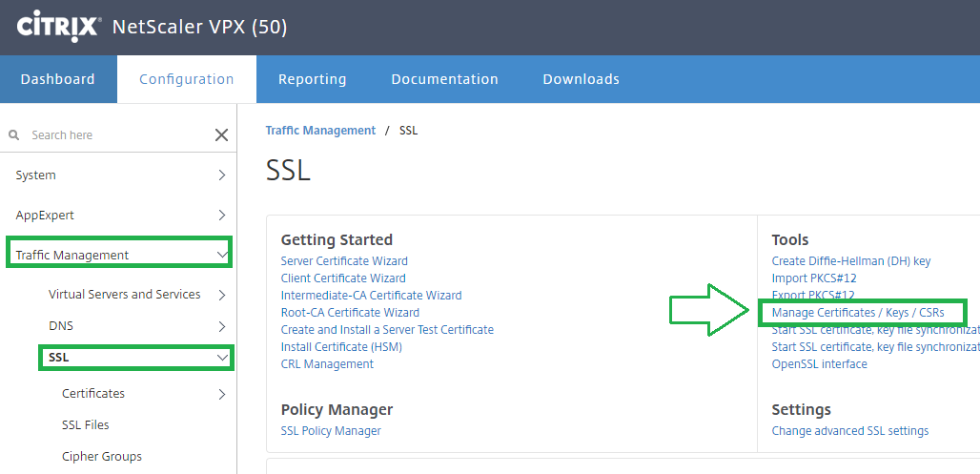The height and width of the screenshot is (474, 980).
Task: Click Traffic Management breadcrumb link
Action: [320, 131]
